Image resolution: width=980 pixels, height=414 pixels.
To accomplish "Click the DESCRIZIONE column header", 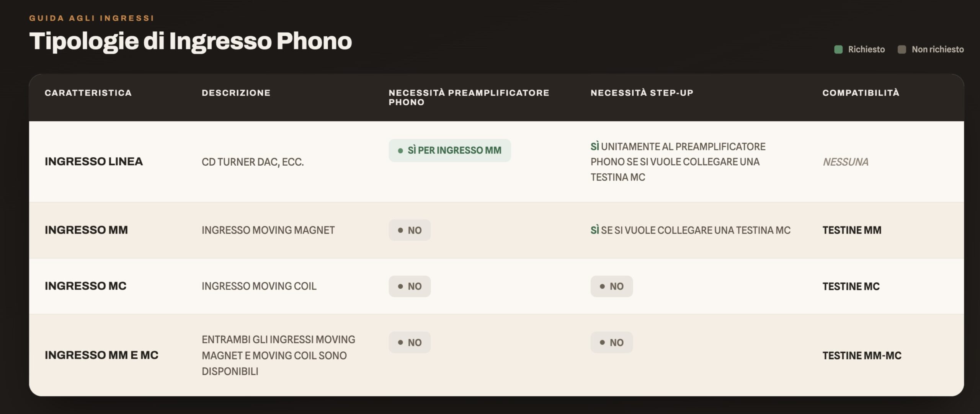I will click(236, 93).
